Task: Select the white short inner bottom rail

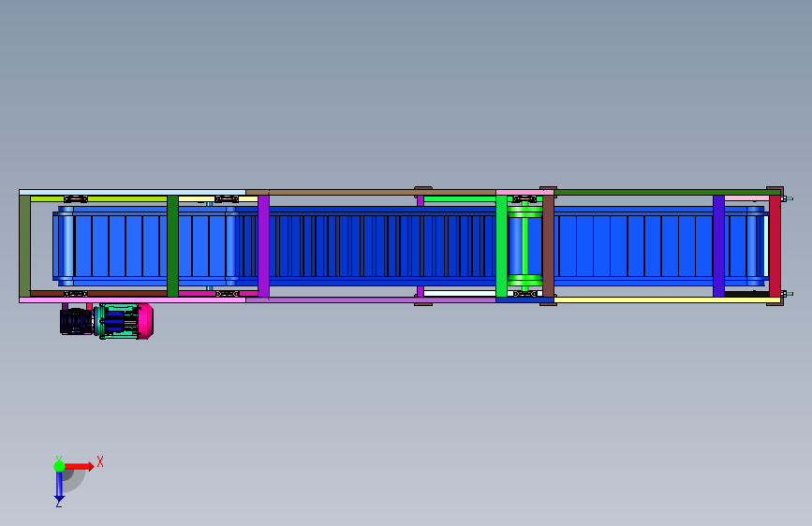Action: pyautogui.click(x=460, y=294)
